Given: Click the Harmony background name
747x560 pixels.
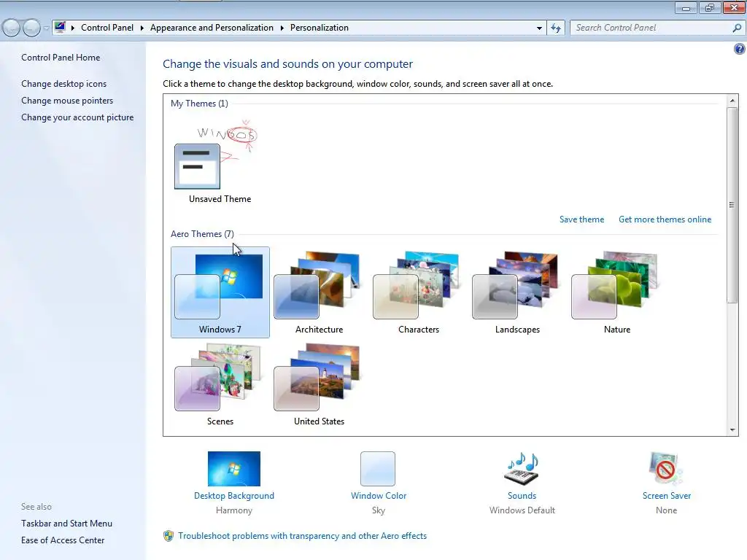Looking at the screenshot, I should (x=234, y=510).
